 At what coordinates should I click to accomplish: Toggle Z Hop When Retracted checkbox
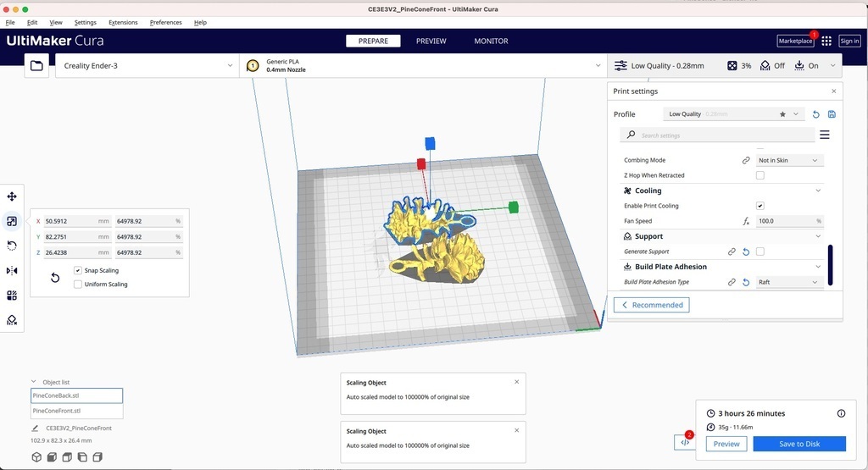click(x=760, y=175)
